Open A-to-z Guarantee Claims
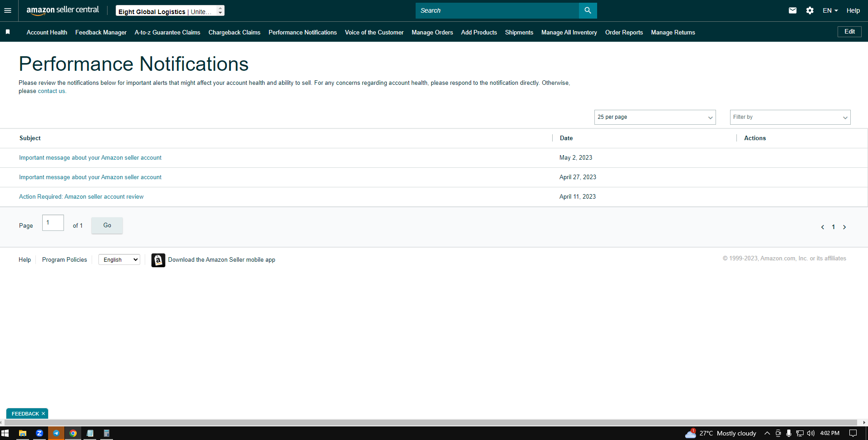868x440 pixels. pyautogui.click(x=167, y=32)
